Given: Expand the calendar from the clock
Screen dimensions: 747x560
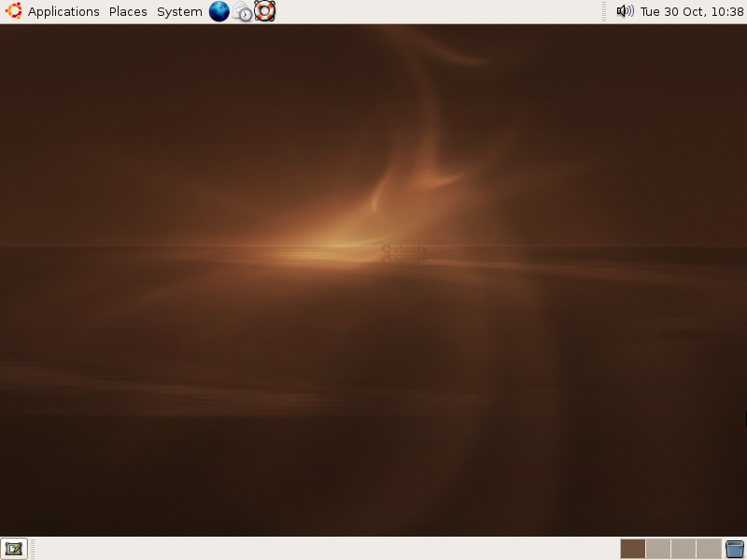Looking at the screenshot, I should (692, 12).
